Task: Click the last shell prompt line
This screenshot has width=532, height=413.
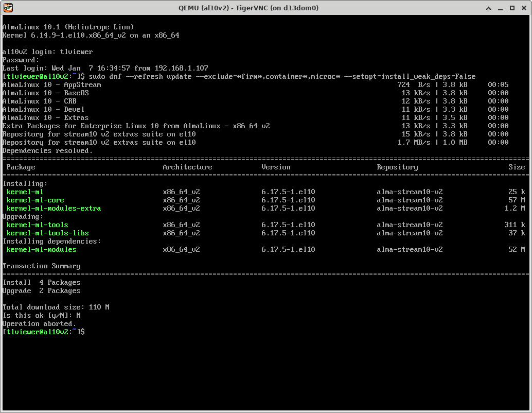Action: coord(44,332)
